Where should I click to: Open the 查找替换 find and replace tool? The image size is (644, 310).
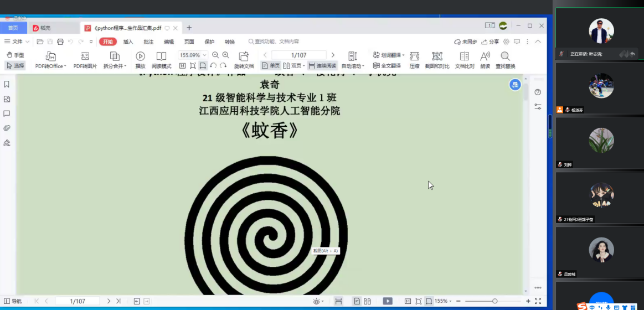[x=505, y=56]
